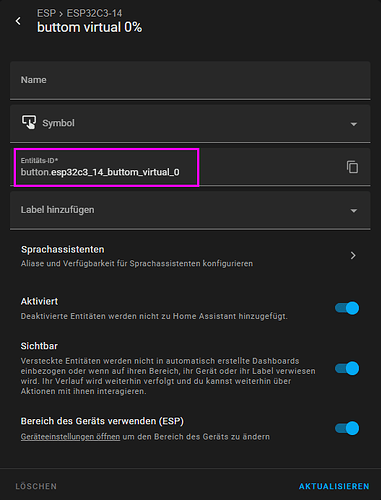Expand the Symbol dropdown arrow
The image size is (381, 500).
tap(354, 124)
